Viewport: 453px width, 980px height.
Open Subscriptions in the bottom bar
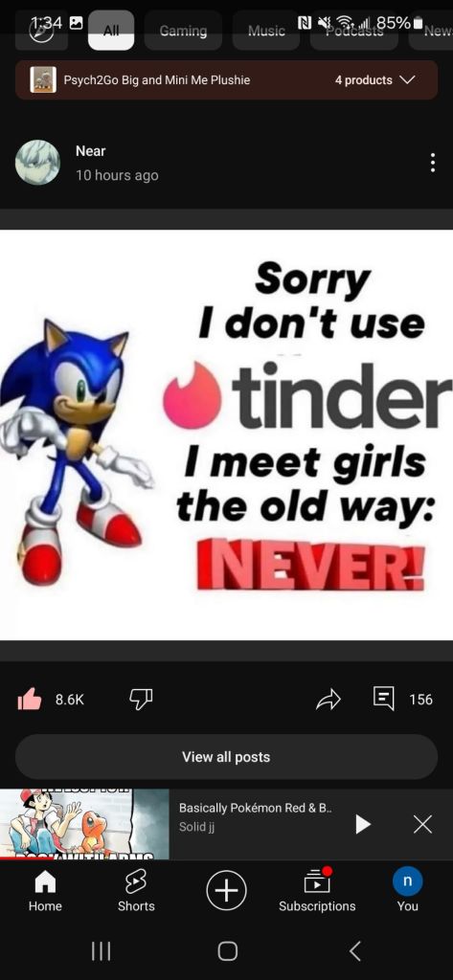coord(317,891)
